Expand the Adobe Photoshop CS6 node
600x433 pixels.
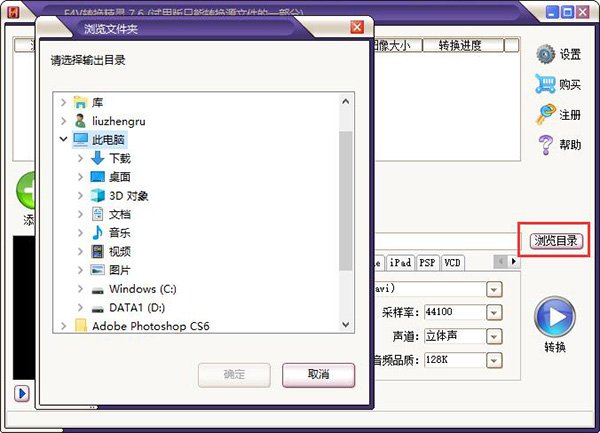(64, 326)
